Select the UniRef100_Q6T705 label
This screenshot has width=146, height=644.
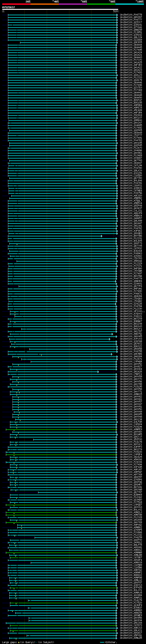click(131, 246)
